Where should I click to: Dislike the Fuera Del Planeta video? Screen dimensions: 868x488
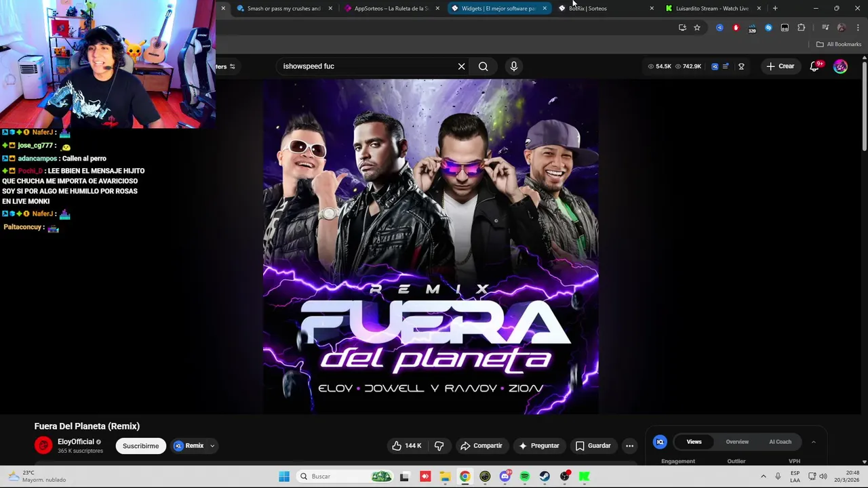pos(439,446)
